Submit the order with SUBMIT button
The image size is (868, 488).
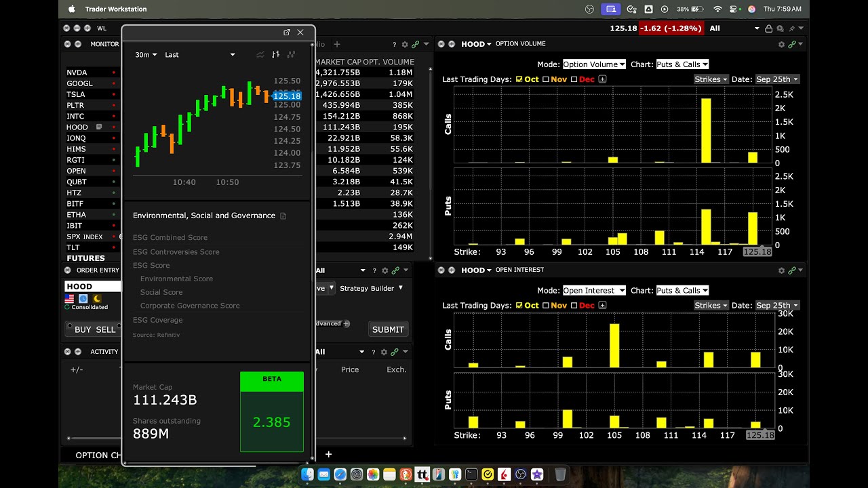[388, 329]
